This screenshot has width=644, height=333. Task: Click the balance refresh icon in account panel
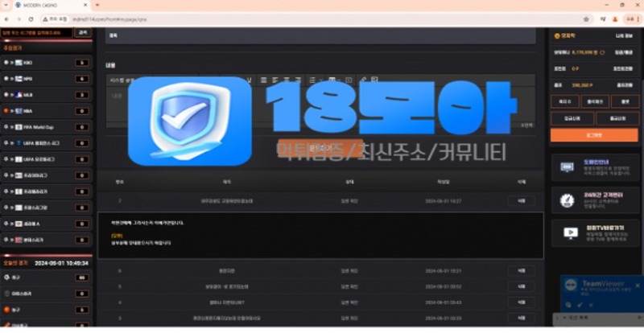(602, 52)
